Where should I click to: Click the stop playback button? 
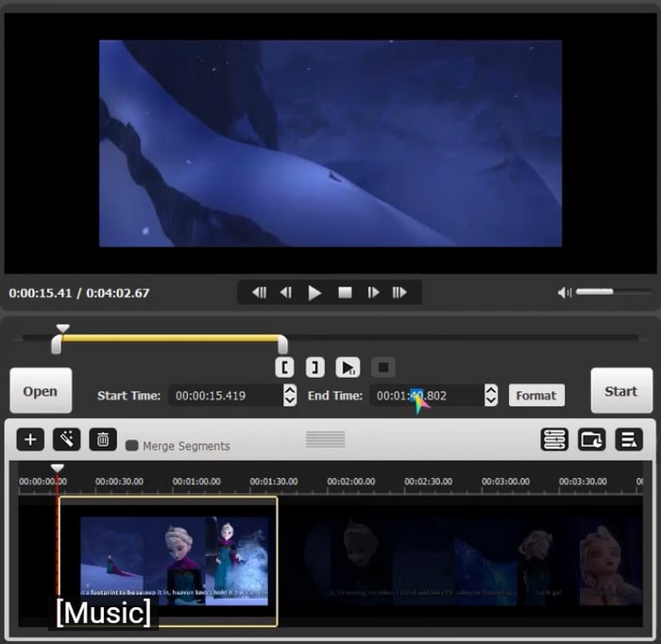click(x=345, y=293)
